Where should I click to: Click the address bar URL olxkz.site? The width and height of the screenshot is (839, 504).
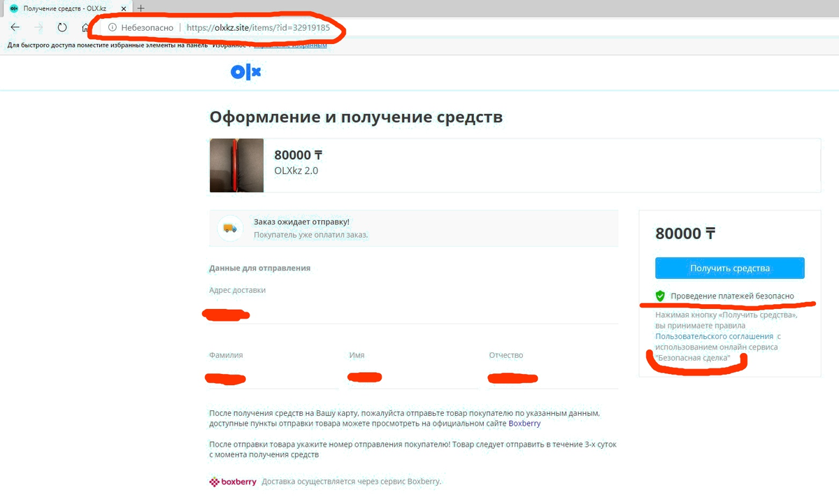pyautogui.click(x=258, y=28)
